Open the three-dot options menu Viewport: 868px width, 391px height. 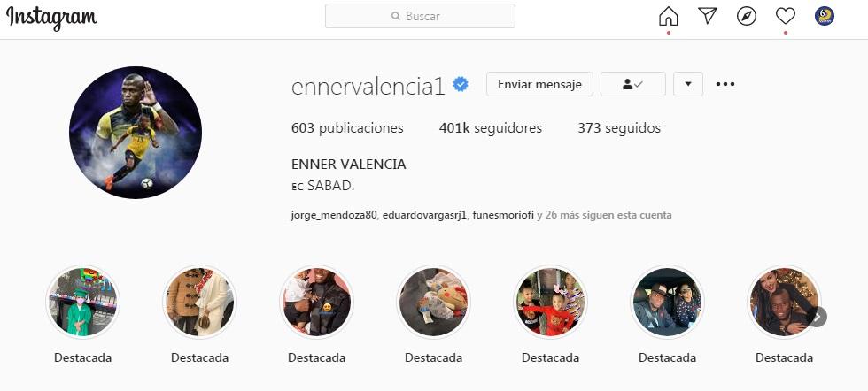tap(725, 84)
